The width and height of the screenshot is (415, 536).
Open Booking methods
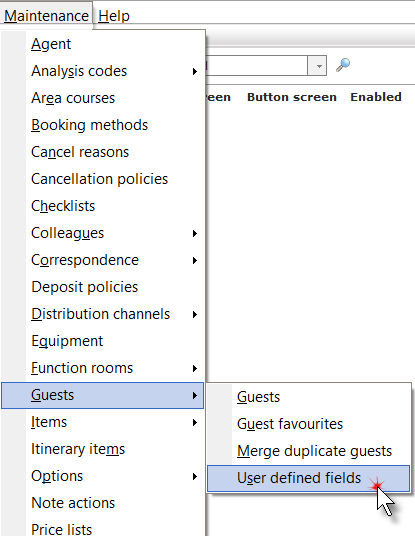click(x=103, y=125)
